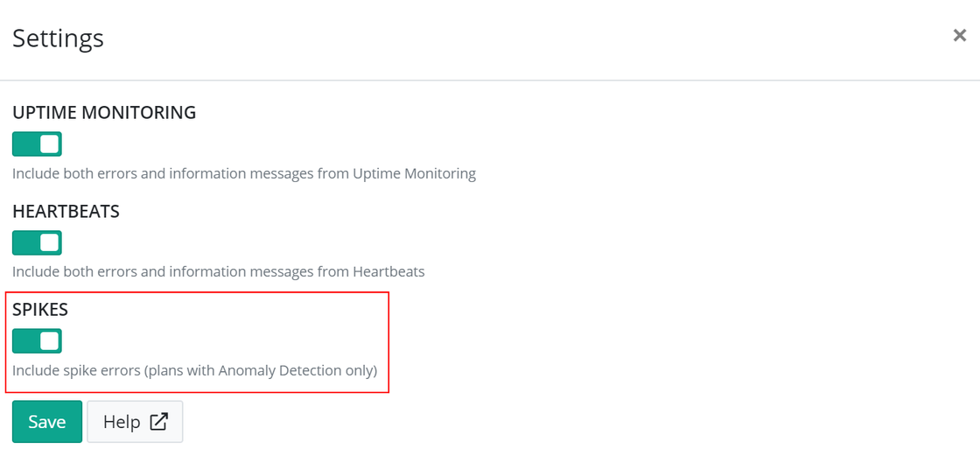This screenshot has height=470, width=980.
Task: Disable the Uptime Monitoring toggle
Action: tap(37, 144)
